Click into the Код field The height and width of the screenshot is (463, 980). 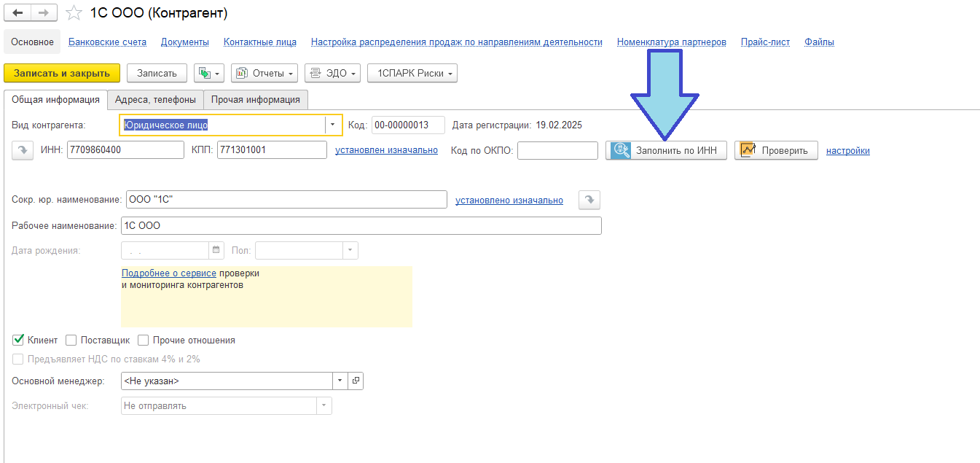(x=408, y=125)
